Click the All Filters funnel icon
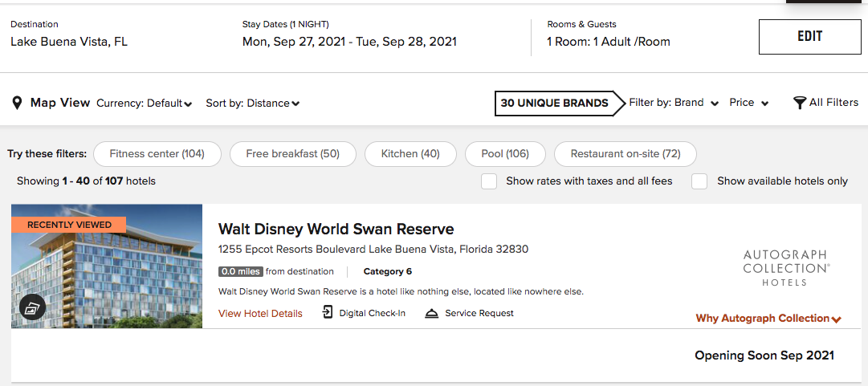This screenshot has height=386, width=868. (x=799, y=103)
